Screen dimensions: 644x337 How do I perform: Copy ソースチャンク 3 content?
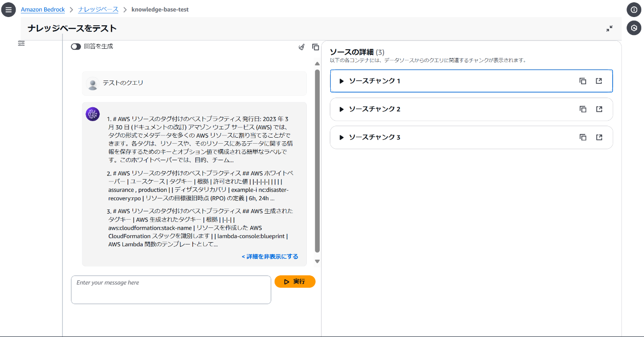583,137
